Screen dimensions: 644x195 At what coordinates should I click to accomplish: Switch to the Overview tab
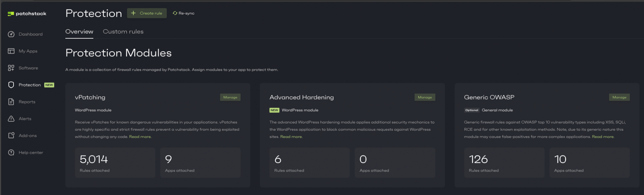(79, 32)
